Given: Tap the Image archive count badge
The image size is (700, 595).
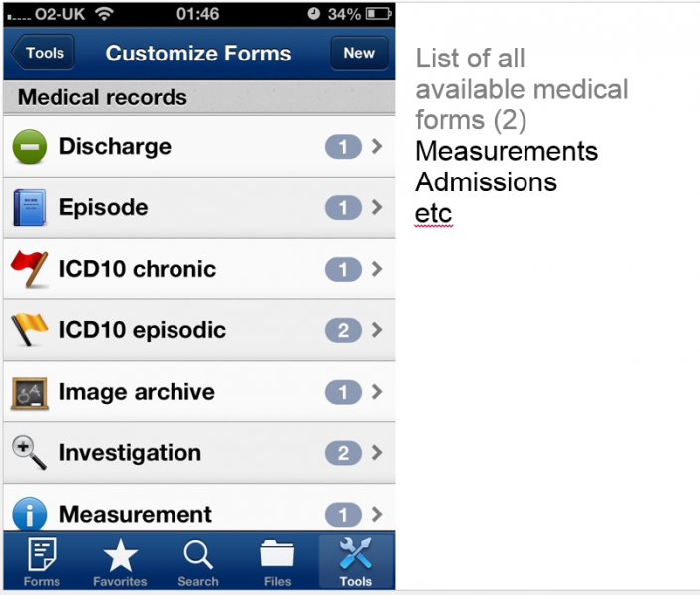Looking at the screenshot, I should (x=343, y=392).
